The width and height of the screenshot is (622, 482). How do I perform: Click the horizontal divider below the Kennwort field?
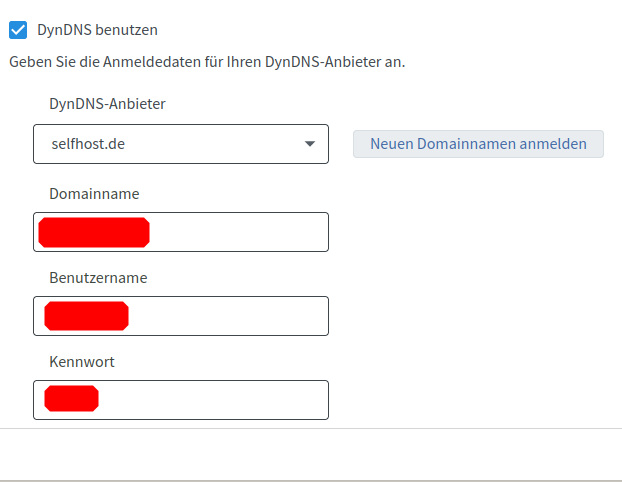(311, 429)
